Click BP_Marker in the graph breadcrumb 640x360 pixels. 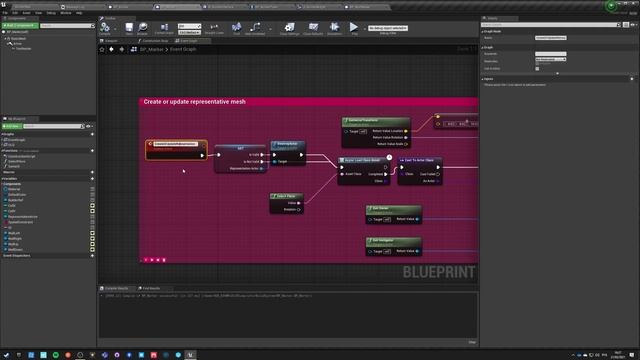[x=151, y=49]
